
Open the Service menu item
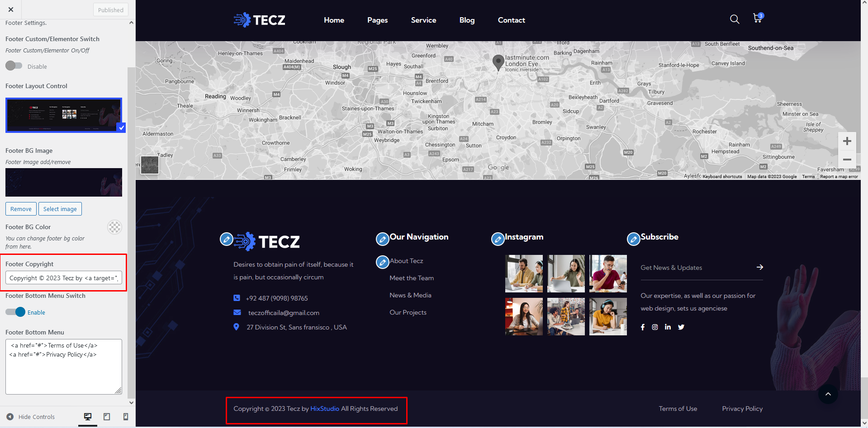coord(423,20)
